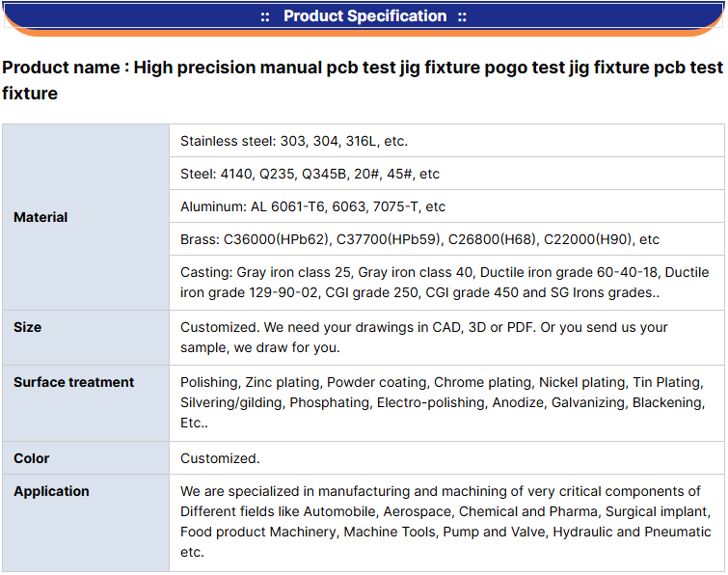Image resolution: width=728 pixels, height=575 pixels.
Task: Select the Aluminum AL 6061-T6 row
Action: pos(312,206)
